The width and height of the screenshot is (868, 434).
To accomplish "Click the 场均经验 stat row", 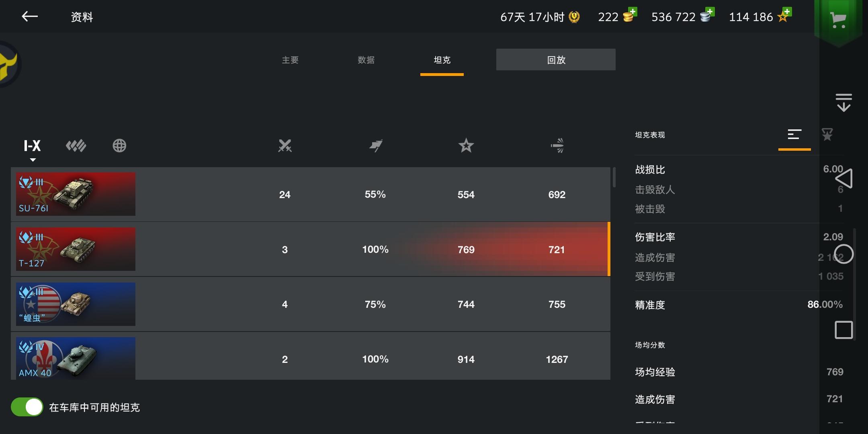I will [739, 372].
